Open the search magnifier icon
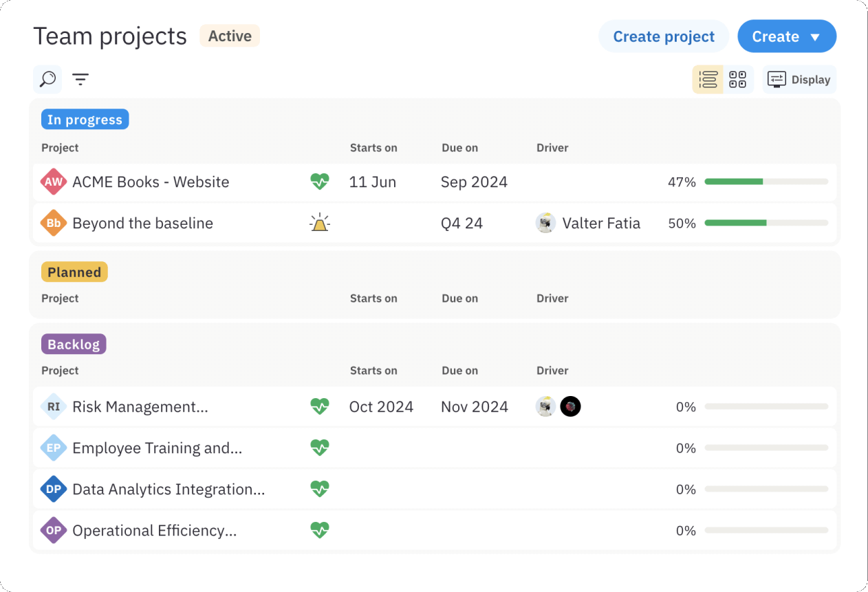The height and width of the screenshot is (592, 868). point(47,79)
